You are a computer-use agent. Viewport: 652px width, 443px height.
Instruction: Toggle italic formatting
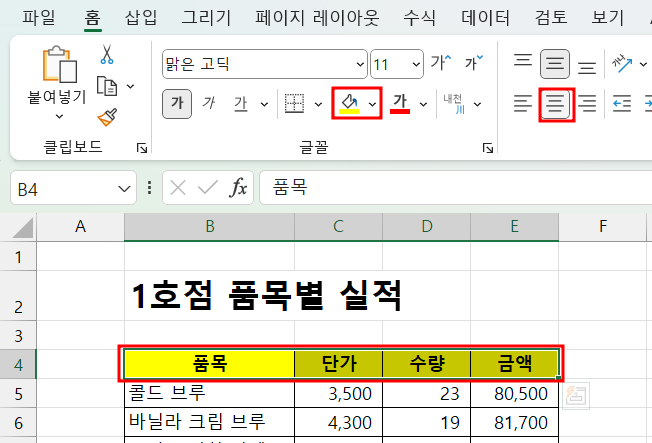[209, 104]
